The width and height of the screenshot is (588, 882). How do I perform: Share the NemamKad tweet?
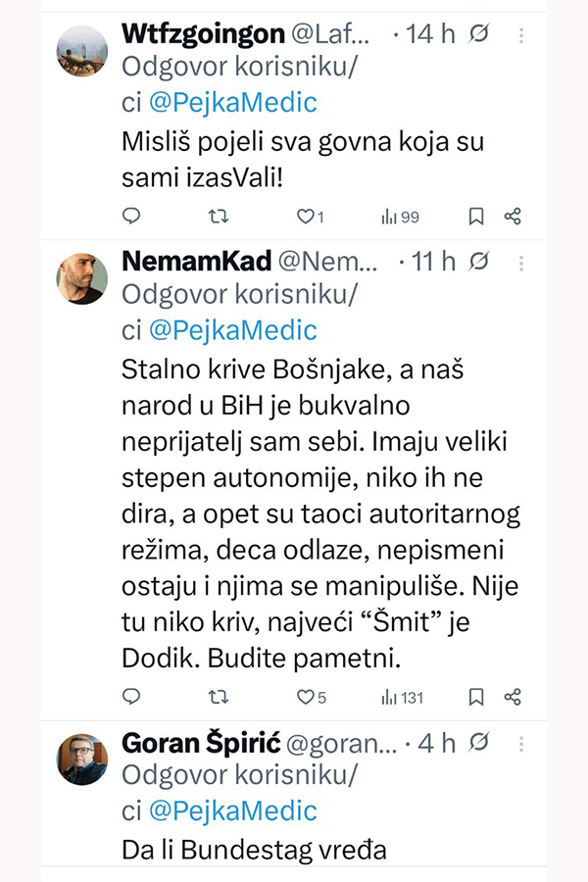coord(512,697)
